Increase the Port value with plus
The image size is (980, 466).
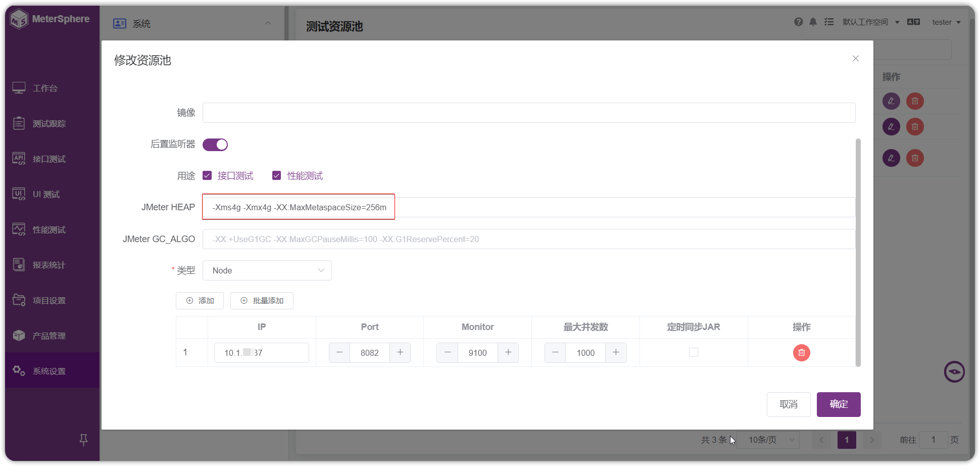coord(400,352)
